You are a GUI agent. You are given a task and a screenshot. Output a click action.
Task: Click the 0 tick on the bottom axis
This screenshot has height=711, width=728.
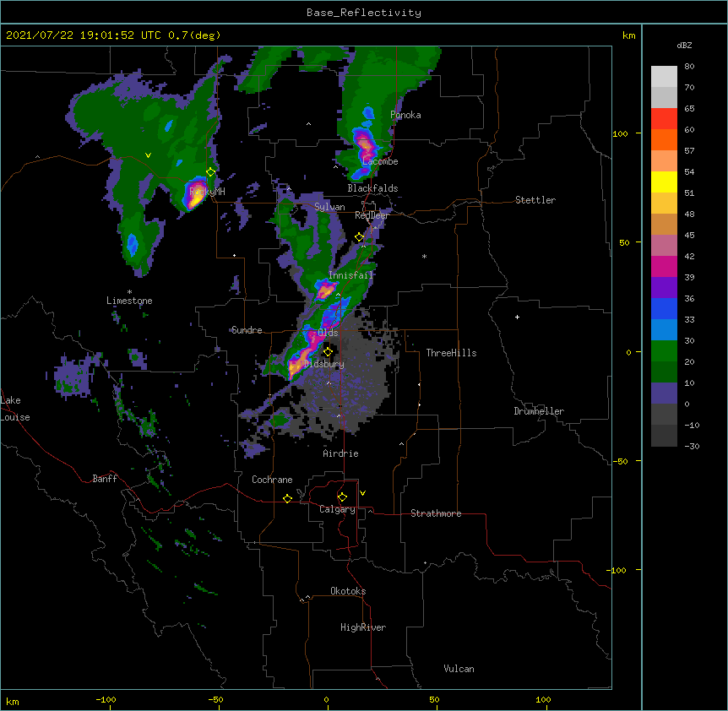(326, 699)
